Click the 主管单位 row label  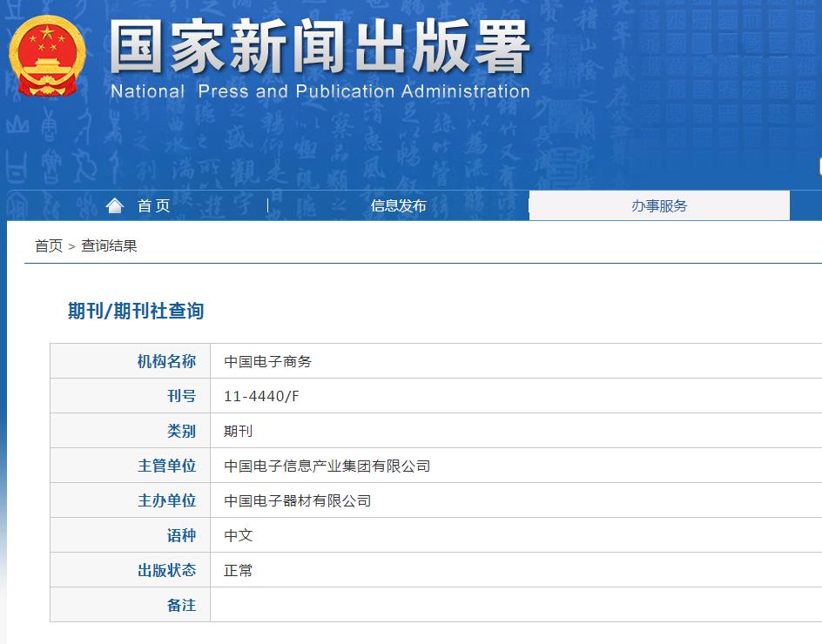[x=166, y=466]
